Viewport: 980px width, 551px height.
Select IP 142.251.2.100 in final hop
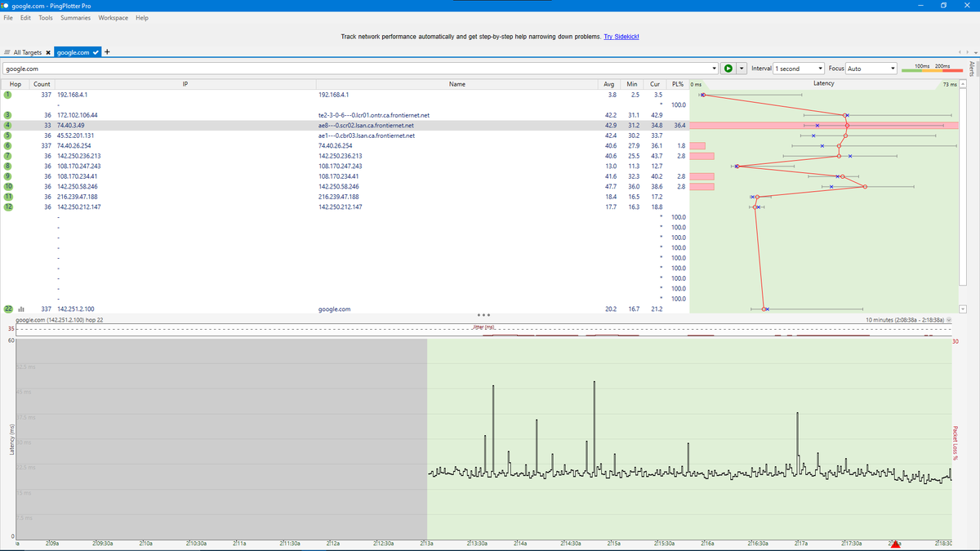pos(76,309)
